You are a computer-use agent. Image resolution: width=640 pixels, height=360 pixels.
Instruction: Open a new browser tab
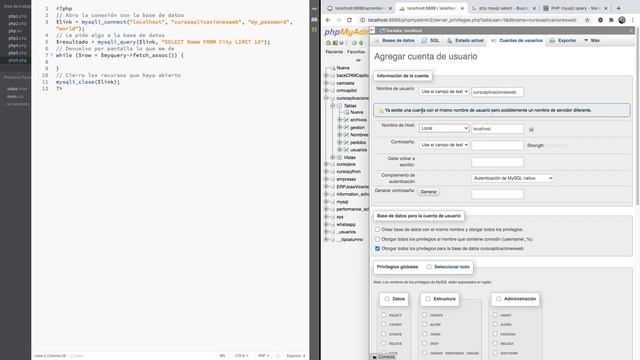pos(618,8)
